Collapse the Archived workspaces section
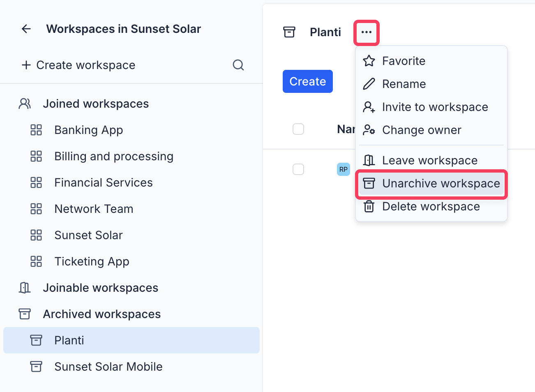535x392 pixels. 101,314
